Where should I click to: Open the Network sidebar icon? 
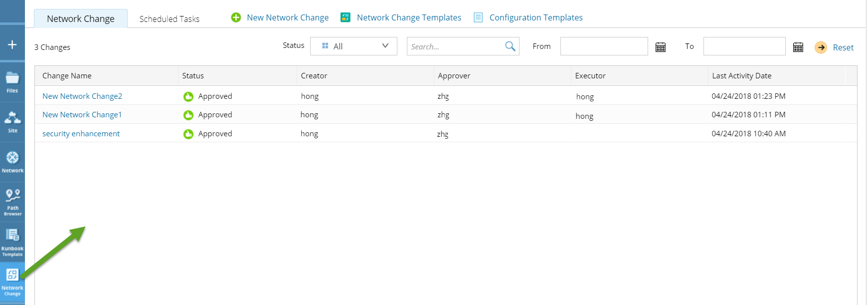coord(12,162)
